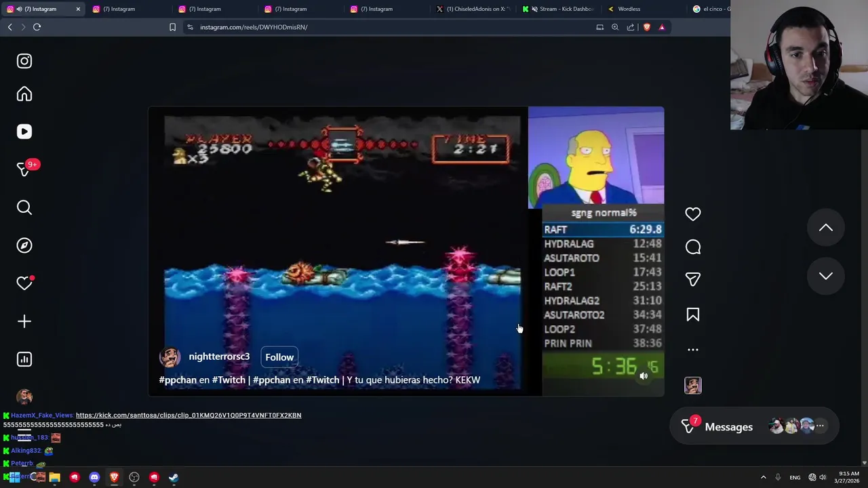Open more options three-dot menu on reel
The height and width of the screenshot is (488, 868).
click(693, 350)
